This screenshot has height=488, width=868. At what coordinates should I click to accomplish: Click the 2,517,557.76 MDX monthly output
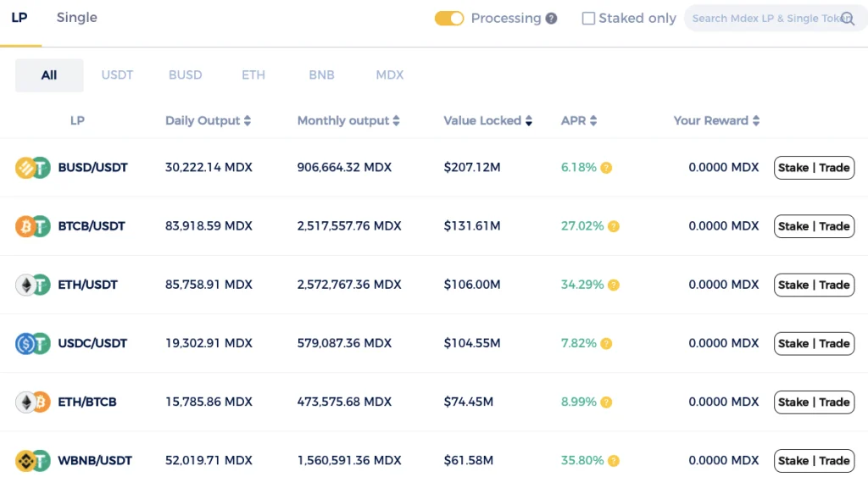[x=349, y=226]
